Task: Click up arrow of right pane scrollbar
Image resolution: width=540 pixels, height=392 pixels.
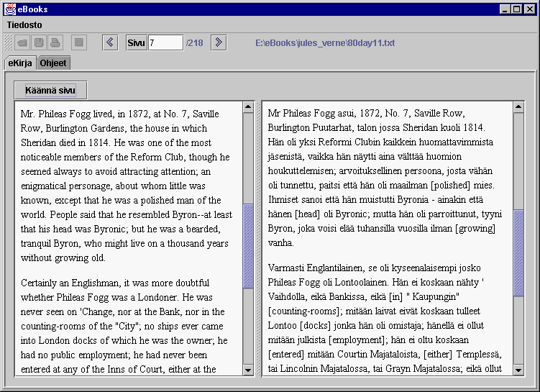Action: (518, 106)
